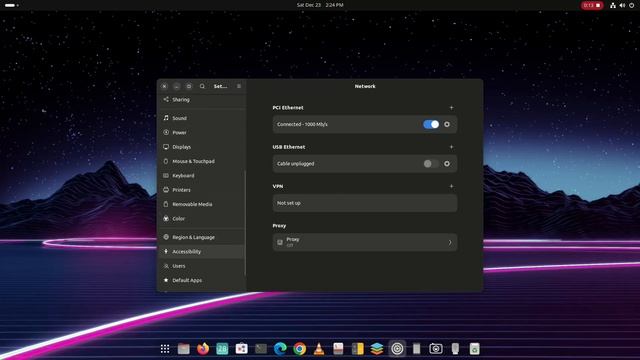Click the volume icon in top bar
The width and height of the screenshot is (640, 360).
[x=622, y=5]
